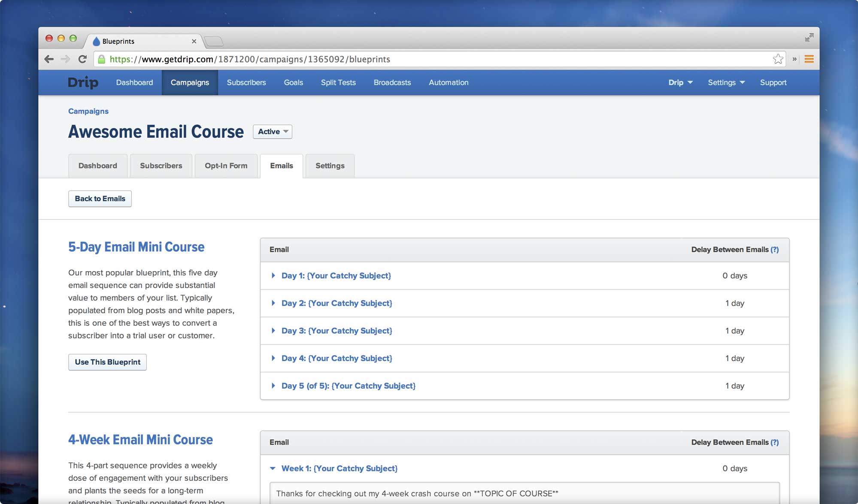Click the Back to Emails button
Viewport: 858px width, 504px height.
(100, 199)
